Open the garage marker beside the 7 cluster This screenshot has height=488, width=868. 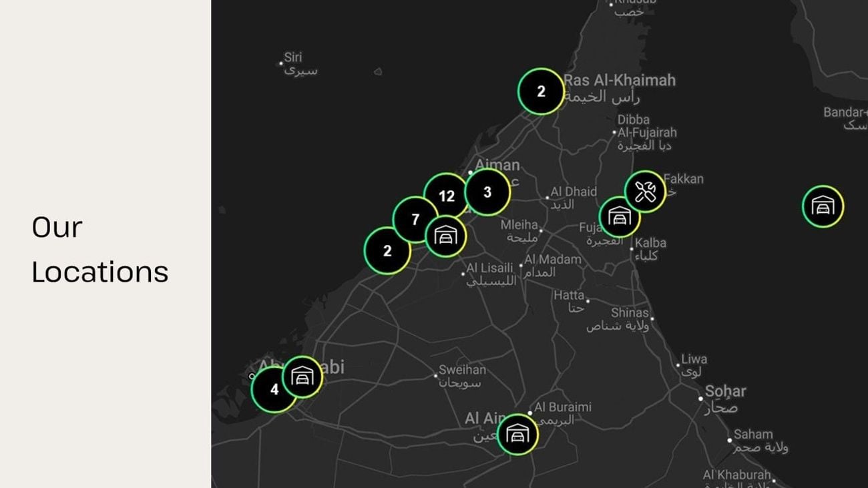445,236
